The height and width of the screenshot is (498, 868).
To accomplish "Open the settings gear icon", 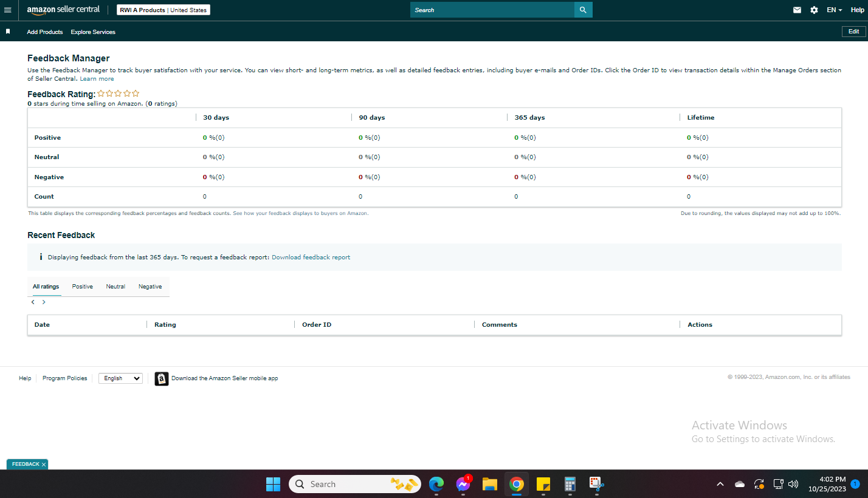I will tap(814, 10).
